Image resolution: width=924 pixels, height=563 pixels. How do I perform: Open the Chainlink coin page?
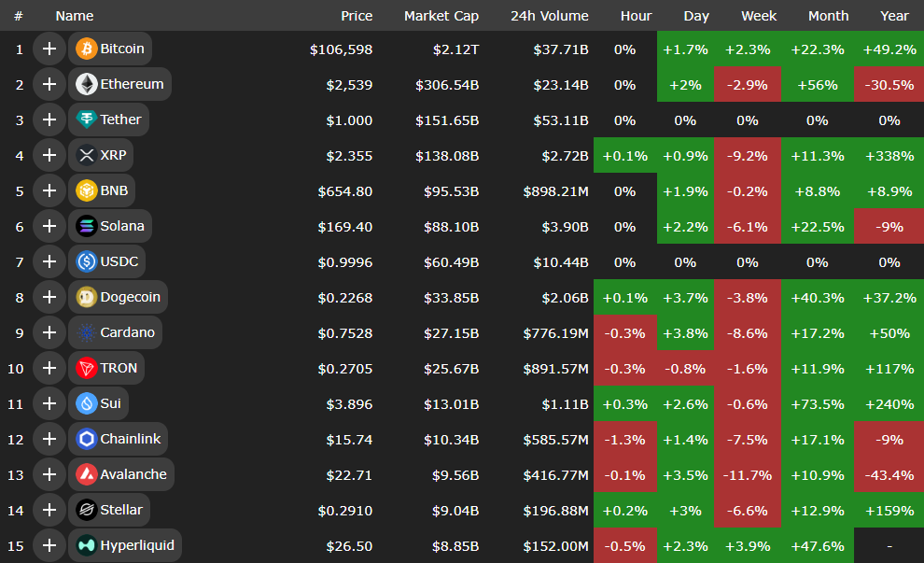click(x=130, y=439)
